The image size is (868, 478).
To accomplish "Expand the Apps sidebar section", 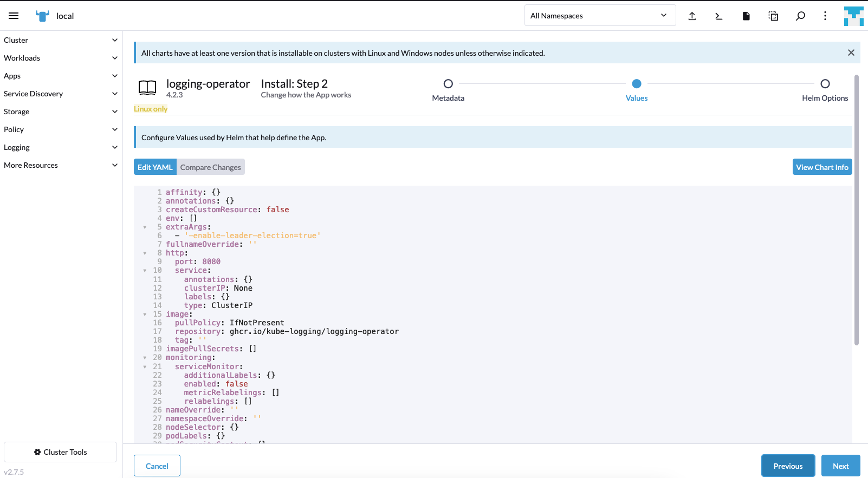I will click(x=61, y=76).
